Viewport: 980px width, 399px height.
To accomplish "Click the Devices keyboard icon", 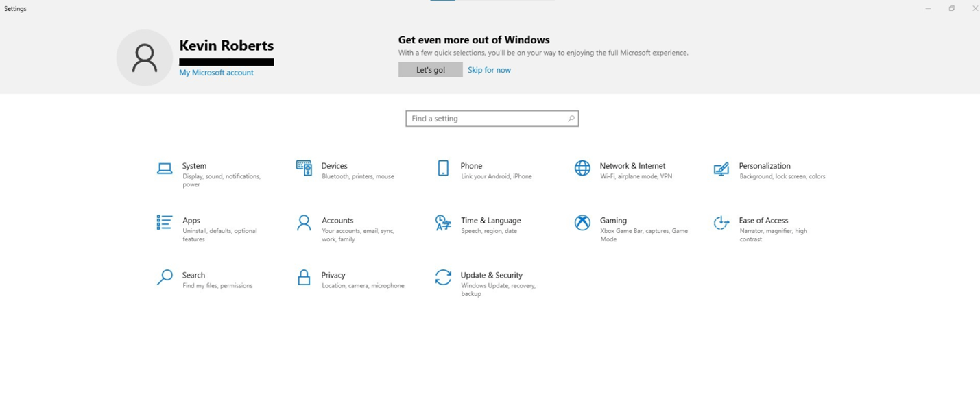I will click(x=304, y=168).
